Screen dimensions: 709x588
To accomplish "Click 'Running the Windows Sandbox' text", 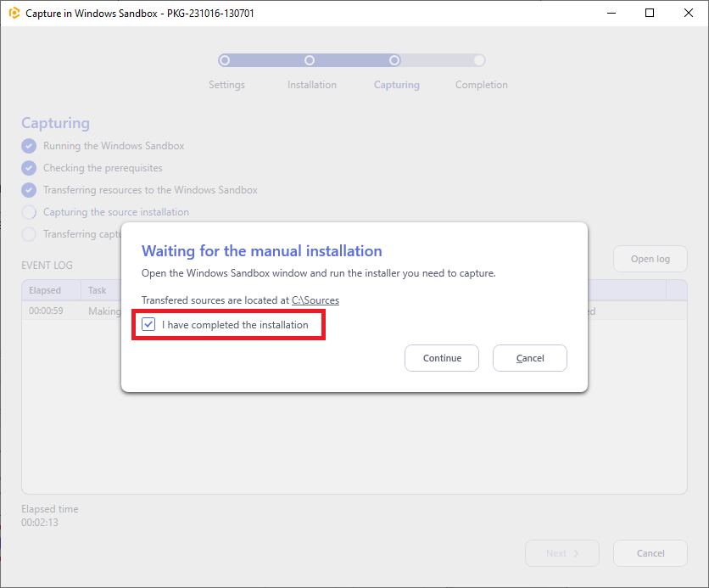I will pos(114,146).
